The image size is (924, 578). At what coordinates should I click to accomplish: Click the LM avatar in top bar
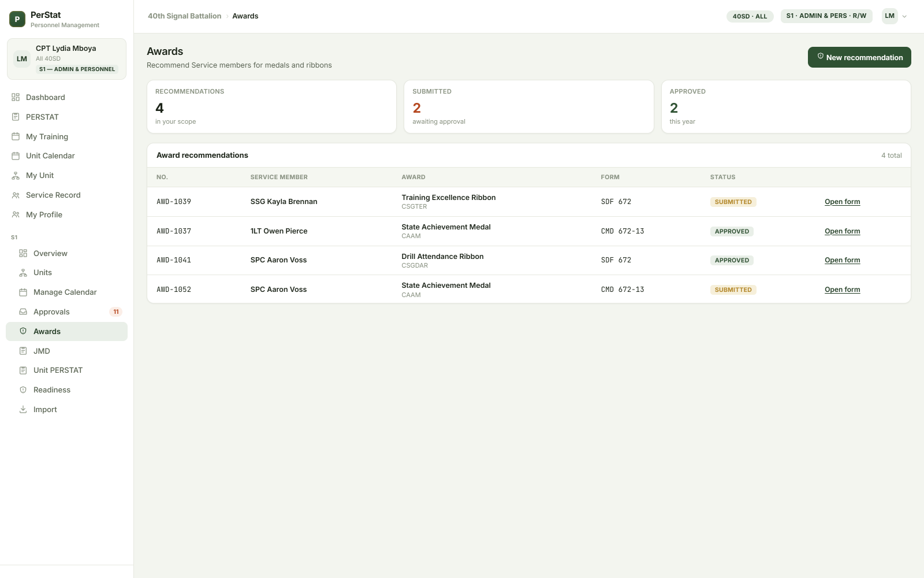(889, 16)
